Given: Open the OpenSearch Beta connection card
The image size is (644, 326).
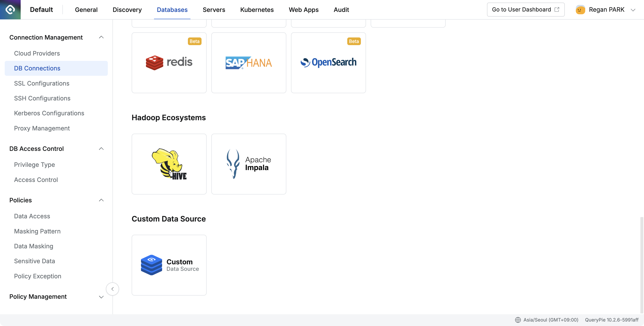Looking at the screenshot, I should [328, 63].
